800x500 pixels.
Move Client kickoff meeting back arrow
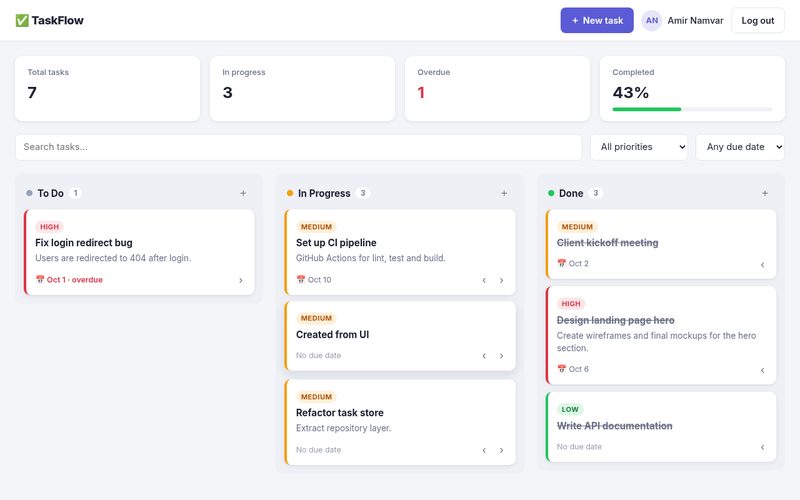coord(762,264)
